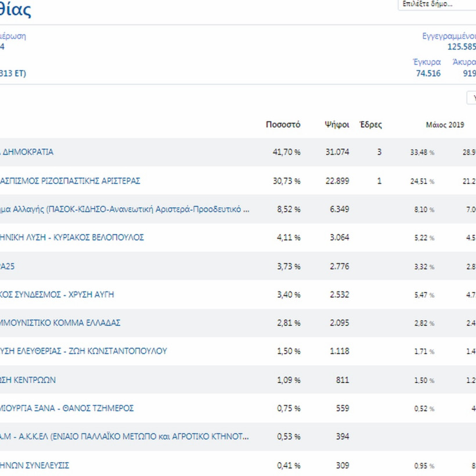Open the Αλλαγής (ΠΑΣΟΚ-ΚΙΔΗΣΟ) party link

tap(124, 209)
